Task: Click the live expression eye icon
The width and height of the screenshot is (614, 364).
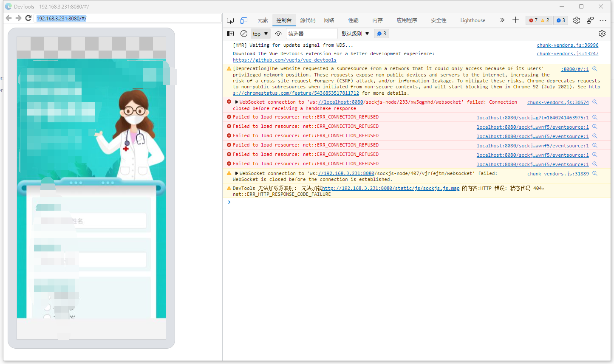Action: coord(278,34)
